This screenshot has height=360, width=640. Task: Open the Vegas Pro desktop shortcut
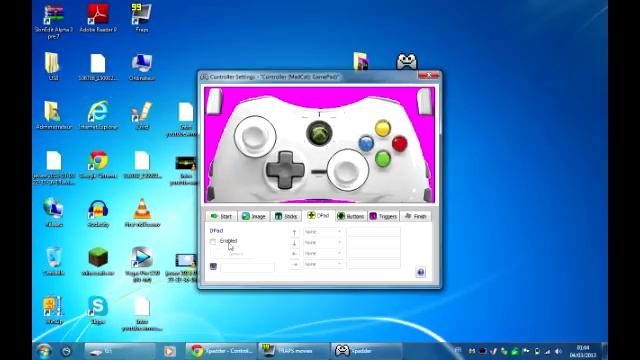coord(142,264)
